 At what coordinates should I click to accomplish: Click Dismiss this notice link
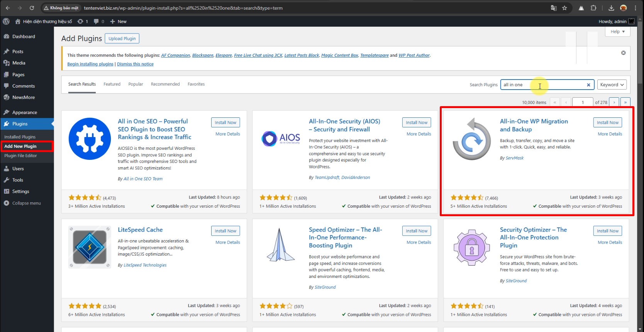tap(135, 64)
